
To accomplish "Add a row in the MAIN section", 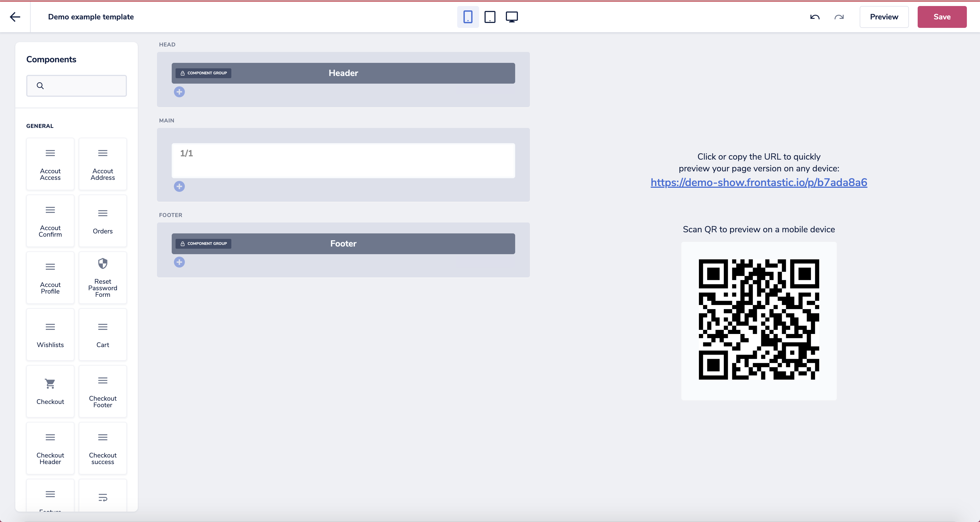I will coord(179,186).
